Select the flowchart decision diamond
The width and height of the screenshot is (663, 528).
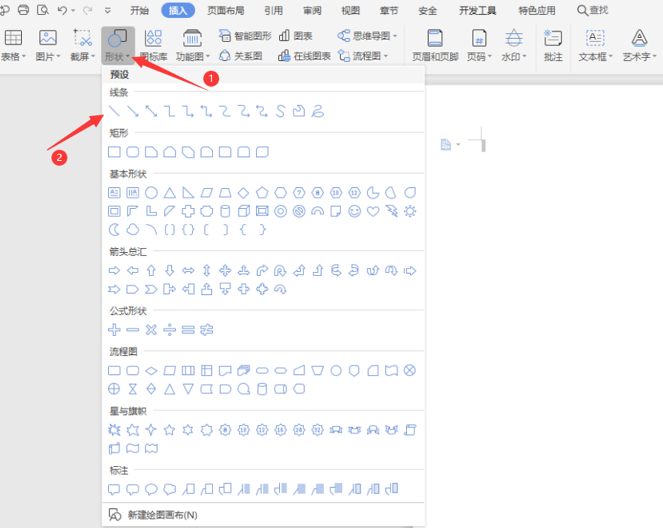[x=151, y=371]
